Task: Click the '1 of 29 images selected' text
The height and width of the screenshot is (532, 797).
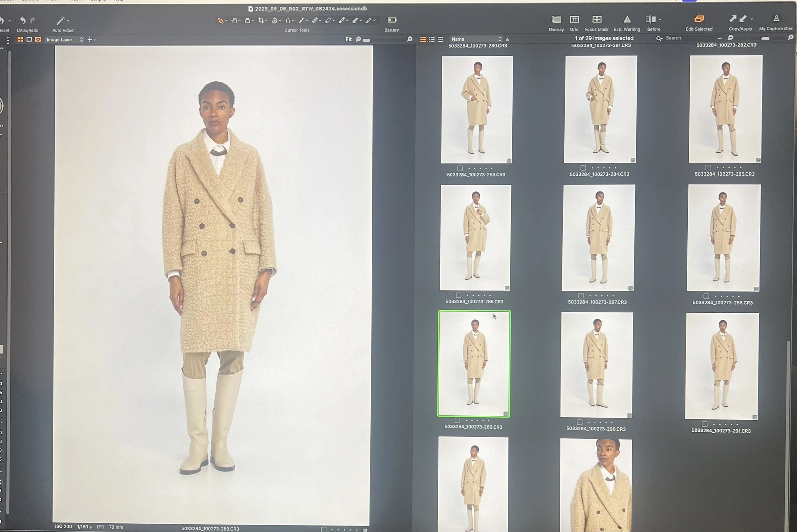Action: pos(604,38)
